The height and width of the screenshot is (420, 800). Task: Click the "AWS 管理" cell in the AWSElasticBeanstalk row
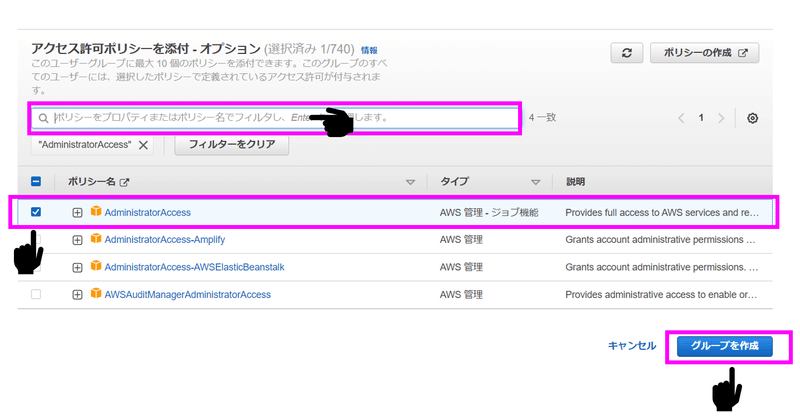click(x=461, y=267)
